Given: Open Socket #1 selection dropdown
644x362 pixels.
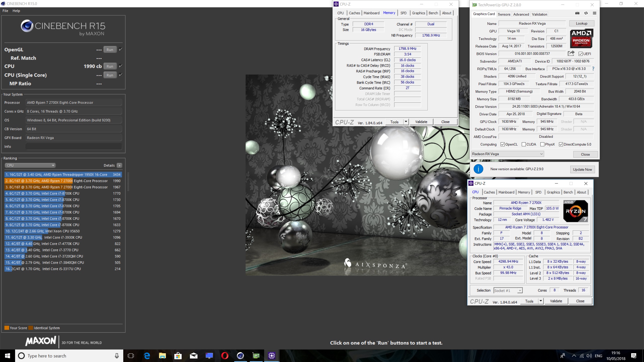Looking at the screenshot, I should tap(508, 290).
